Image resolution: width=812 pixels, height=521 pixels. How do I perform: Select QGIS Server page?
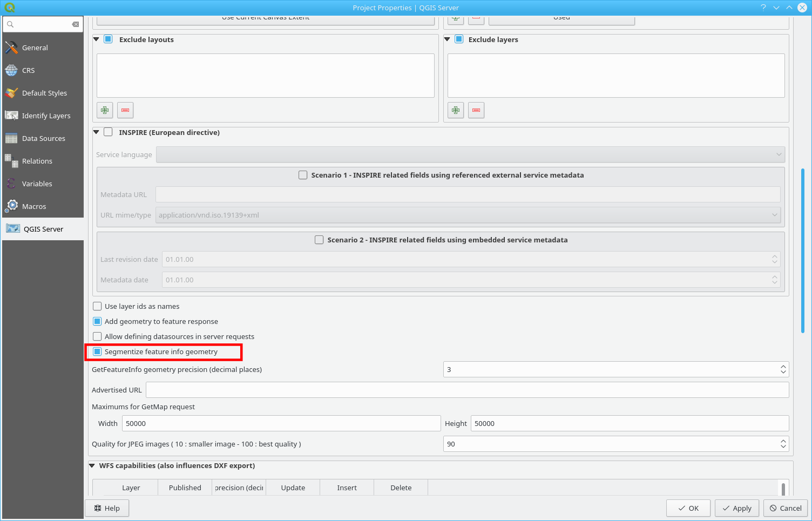point(43,229)
